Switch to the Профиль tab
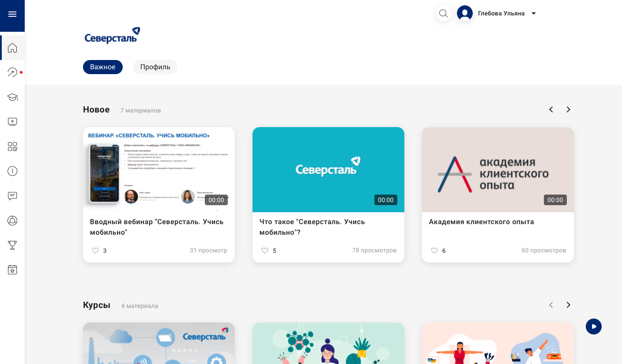The width and height of the screenshot is (622, 364). (155, 67)
